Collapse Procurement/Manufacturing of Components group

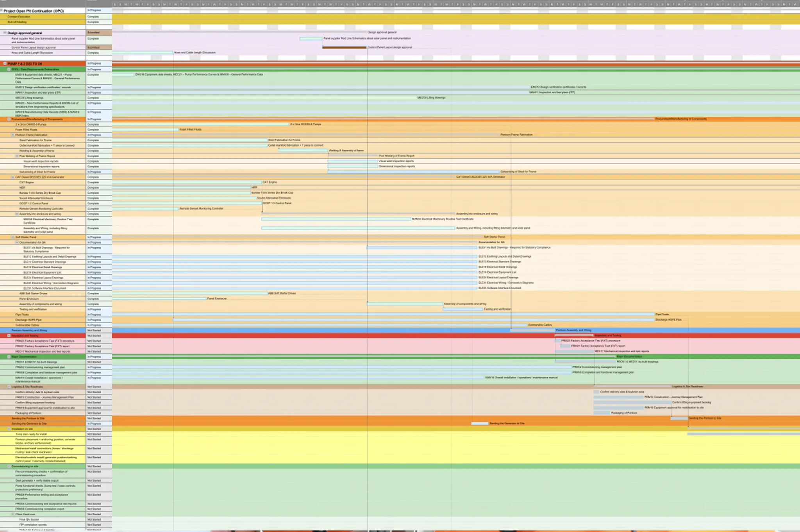pyautogui.click(x=9, y=119)
